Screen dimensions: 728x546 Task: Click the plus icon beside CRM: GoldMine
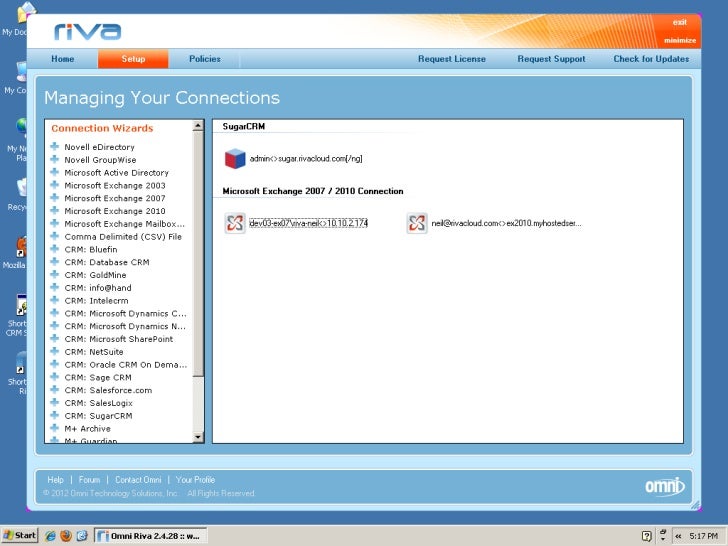click(x=55, y=275)
